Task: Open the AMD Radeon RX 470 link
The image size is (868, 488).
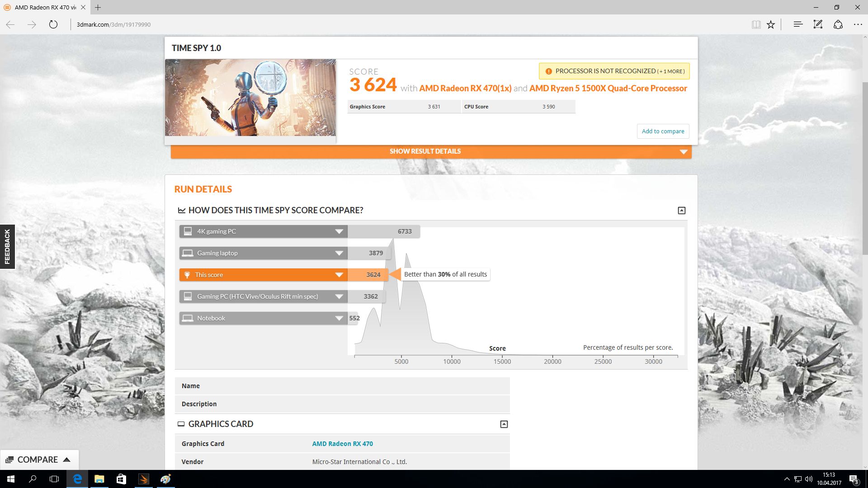Action: 342,444
